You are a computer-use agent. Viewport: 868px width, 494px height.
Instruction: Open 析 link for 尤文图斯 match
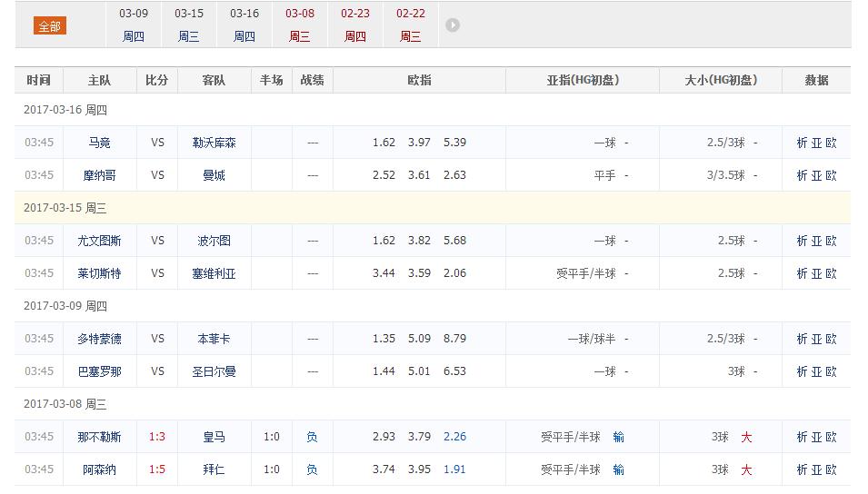coord(803,241)
